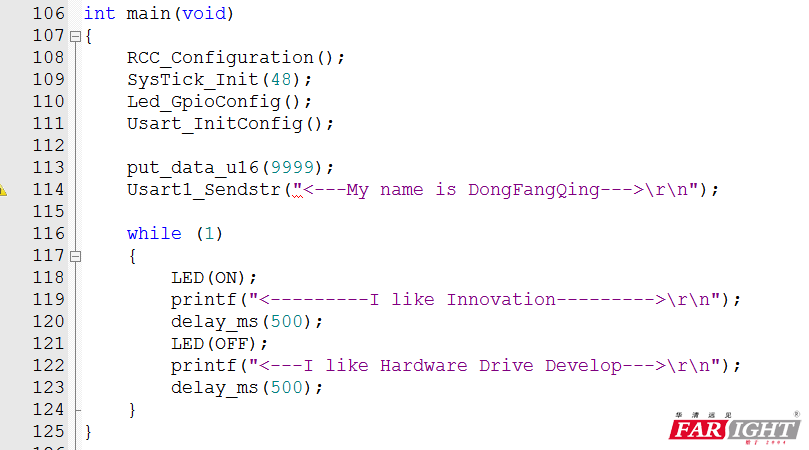The width and height of the screenshot is (809, 450).
Task: Click the closing brace on line 124
Action: (x=132, y=410)
